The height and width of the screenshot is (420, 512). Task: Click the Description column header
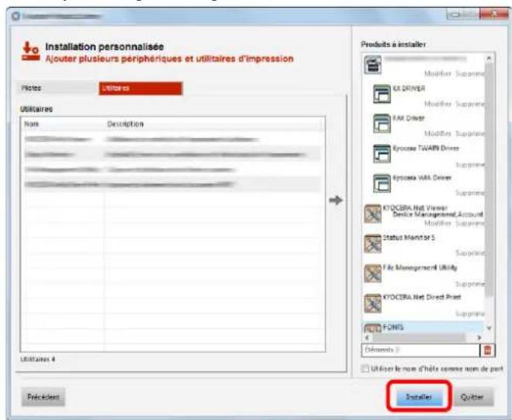coord(125,124)
